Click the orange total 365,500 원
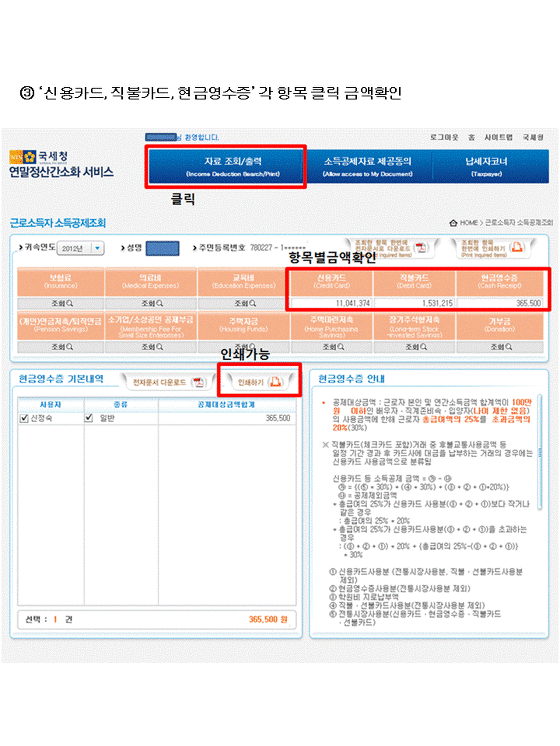Screen dimensions: 560x746 [x=268, y=619]
